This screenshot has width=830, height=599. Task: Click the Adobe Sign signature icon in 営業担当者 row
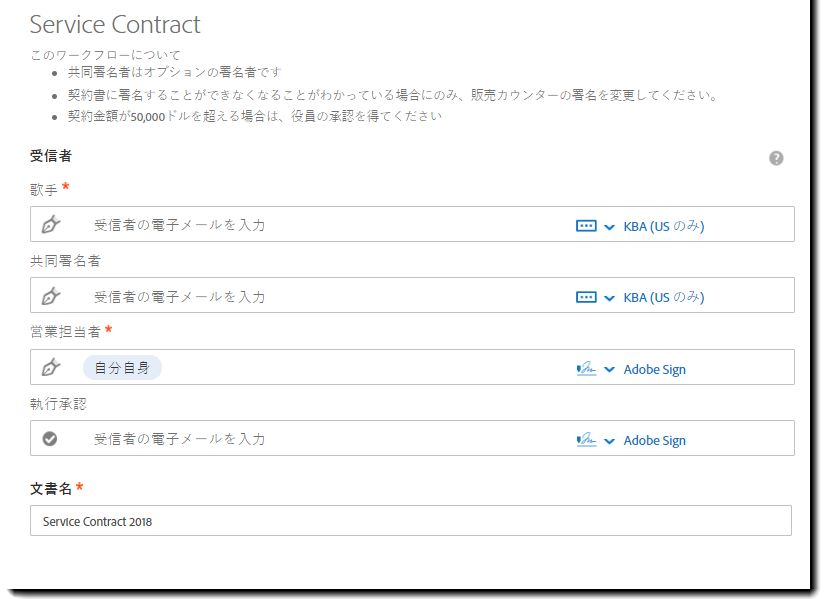(586, 369)
